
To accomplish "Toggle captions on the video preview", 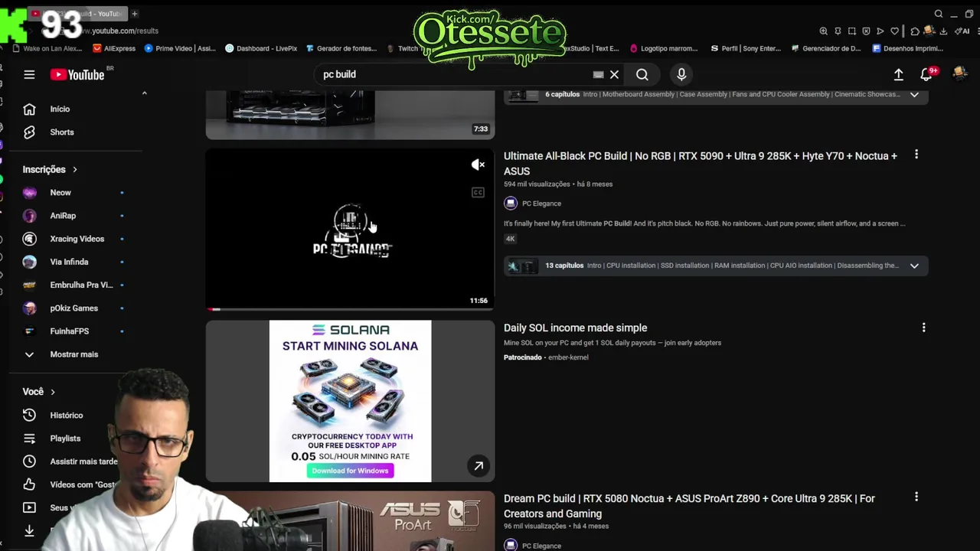I will point(478,192).
